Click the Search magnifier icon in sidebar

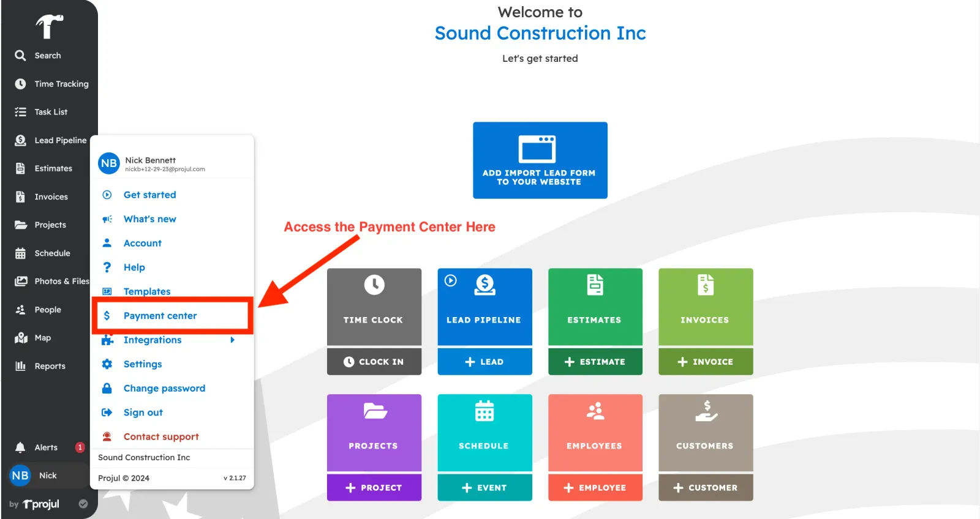tap(20, 56)
